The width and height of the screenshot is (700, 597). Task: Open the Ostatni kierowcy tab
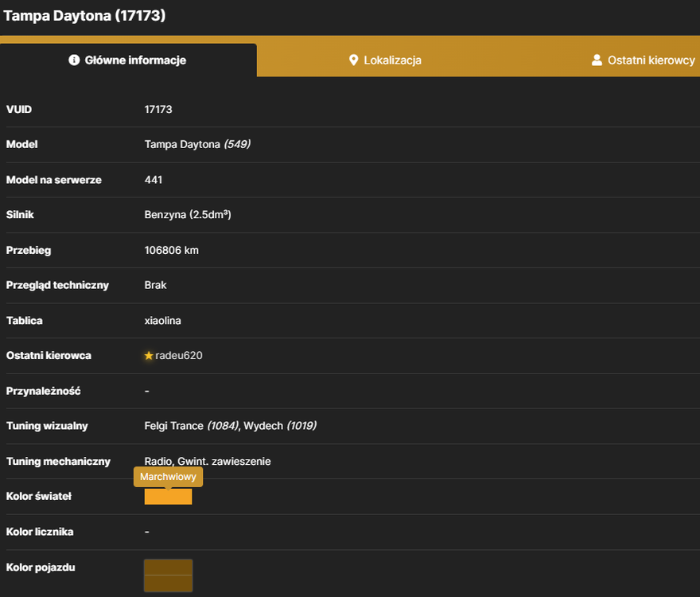click(643, 60)
